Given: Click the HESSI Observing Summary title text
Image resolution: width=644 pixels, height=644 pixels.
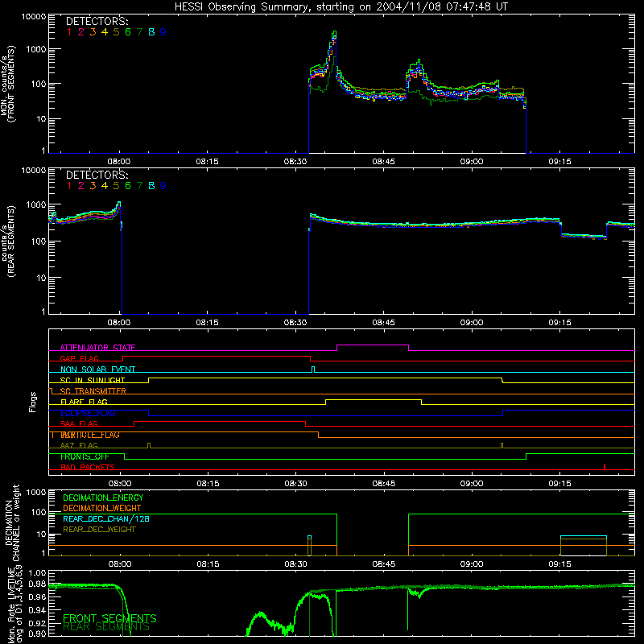Looking at the screenshot, I should [x=341, y=7].
